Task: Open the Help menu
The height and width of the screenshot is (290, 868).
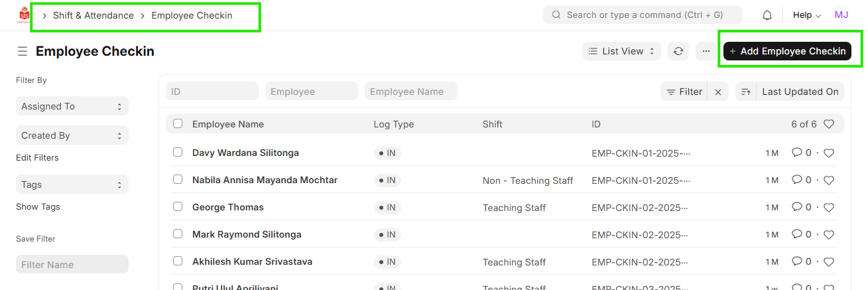Action: [x=806, y=15]
